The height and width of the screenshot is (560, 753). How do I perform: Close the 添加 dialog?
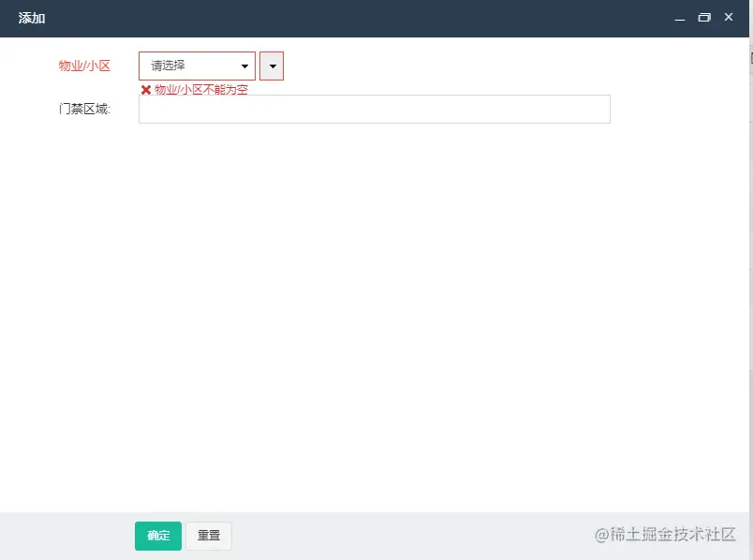coord(729,17)
